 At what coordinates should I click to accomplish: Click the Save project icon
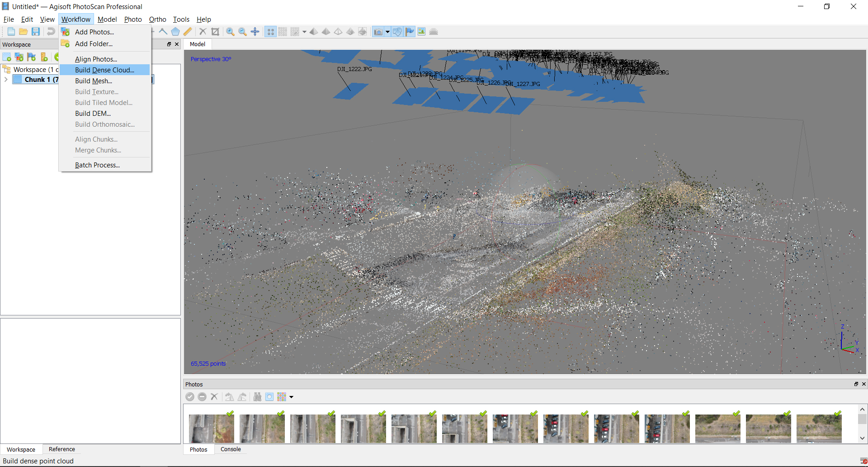tap(36, 32)
